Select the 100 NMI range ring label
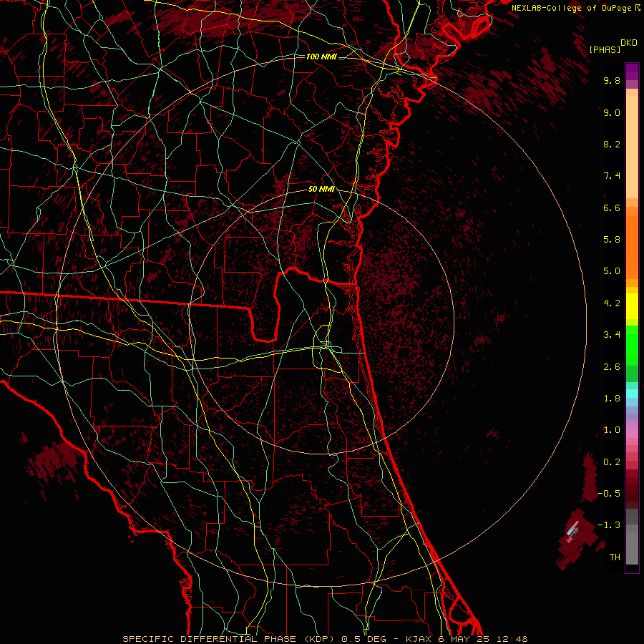The image size is (644, 644). click(x=321, y=57)
